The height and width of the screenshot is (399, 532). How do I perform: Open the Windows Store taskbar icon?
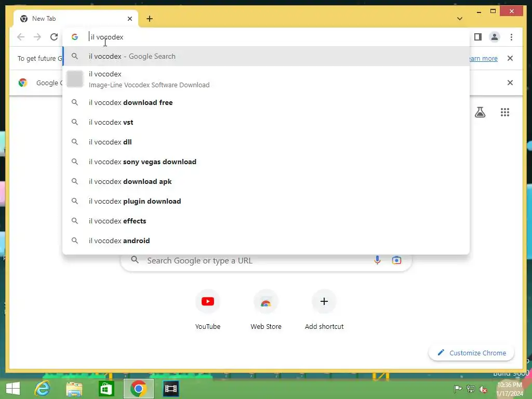pos(106,389)
